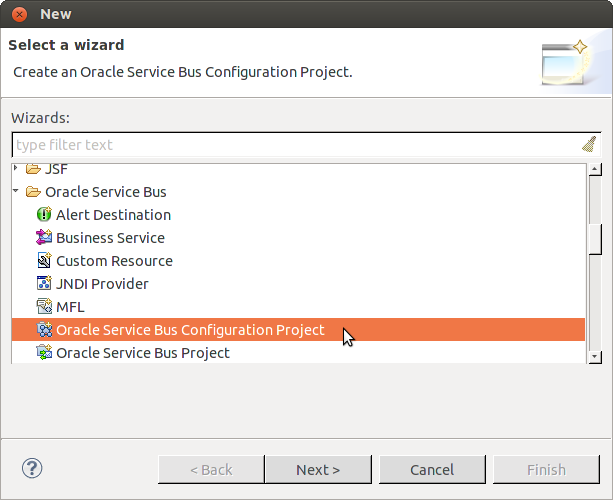Select the Oracle Service Bus Project entry
613x500 pixels.
pos(142,353)
